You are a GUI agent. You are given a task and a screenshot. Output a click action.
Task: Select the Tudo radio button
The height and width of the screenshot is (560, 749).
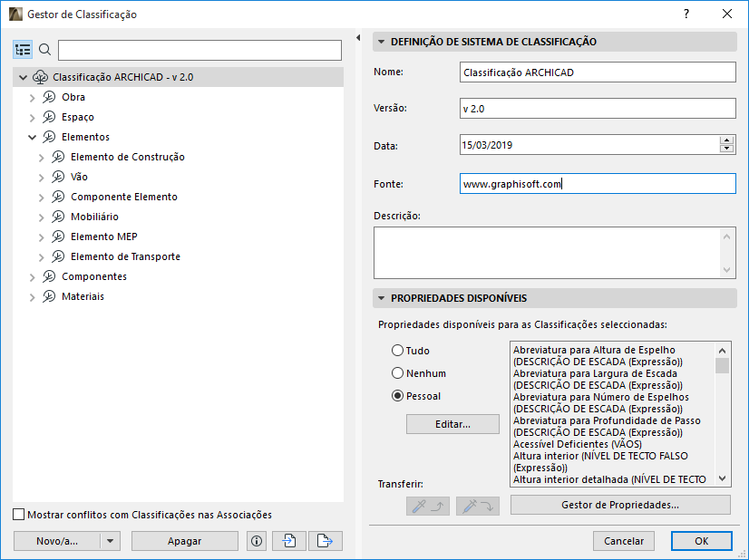tap(398, 351)
